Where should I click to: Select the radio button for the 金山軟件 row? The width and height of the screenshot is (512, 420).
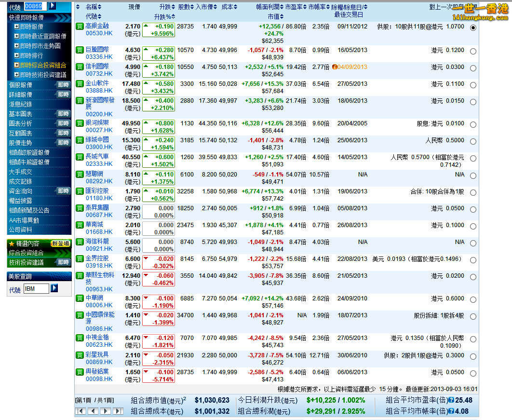473,85
